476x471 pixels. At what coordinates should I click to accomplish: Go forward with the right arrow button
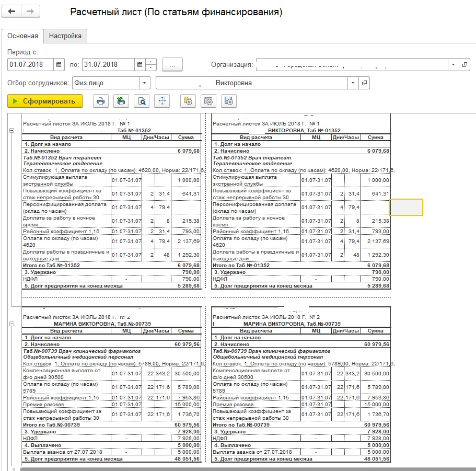30,12
